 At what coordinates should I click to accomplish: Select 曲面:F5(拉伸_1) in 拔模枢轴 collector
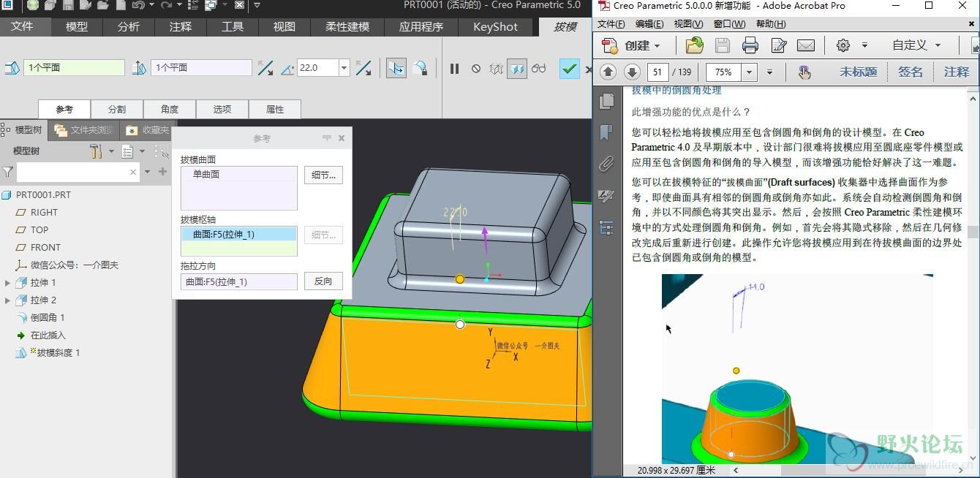238,235
